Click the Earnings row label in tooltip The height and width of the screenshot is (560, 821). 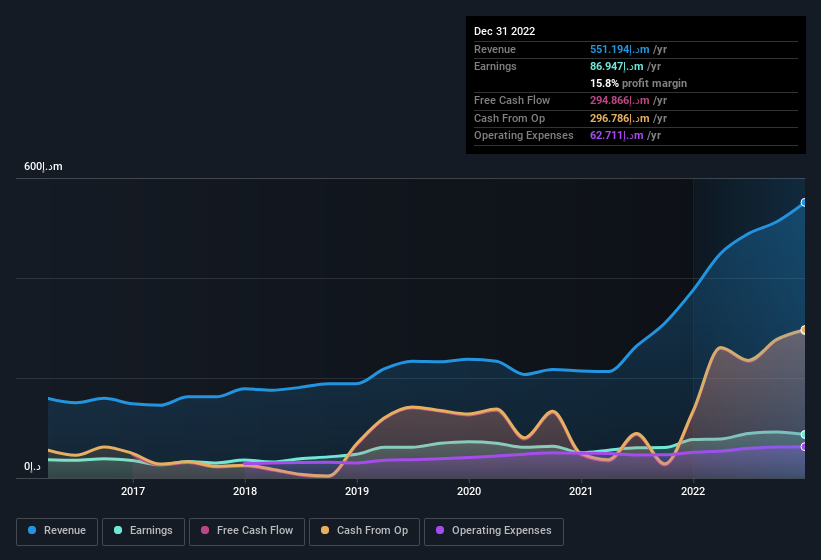tap(495, 66)
